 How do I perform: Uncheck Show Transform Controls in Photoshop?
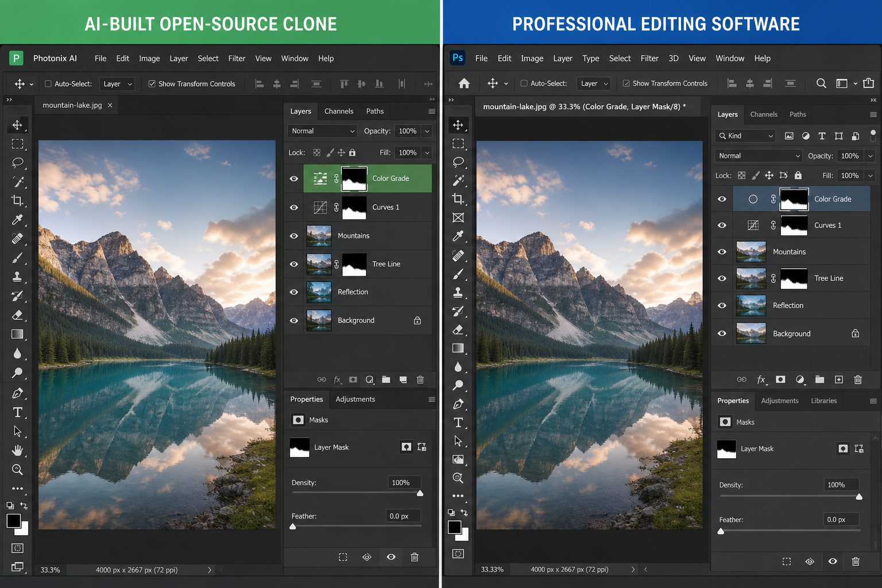click(626, 83)
